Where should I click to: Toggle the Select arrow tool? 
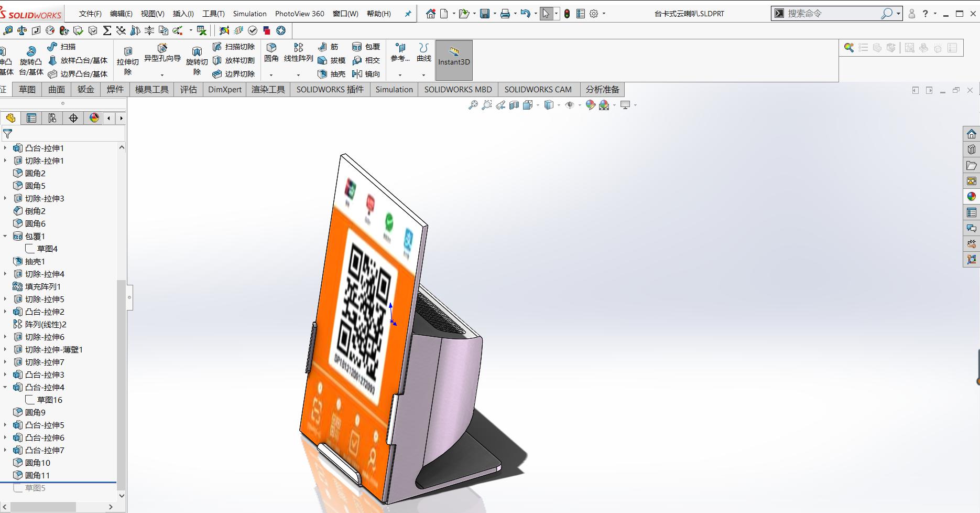pyautogui.click(x=546, y=14)
